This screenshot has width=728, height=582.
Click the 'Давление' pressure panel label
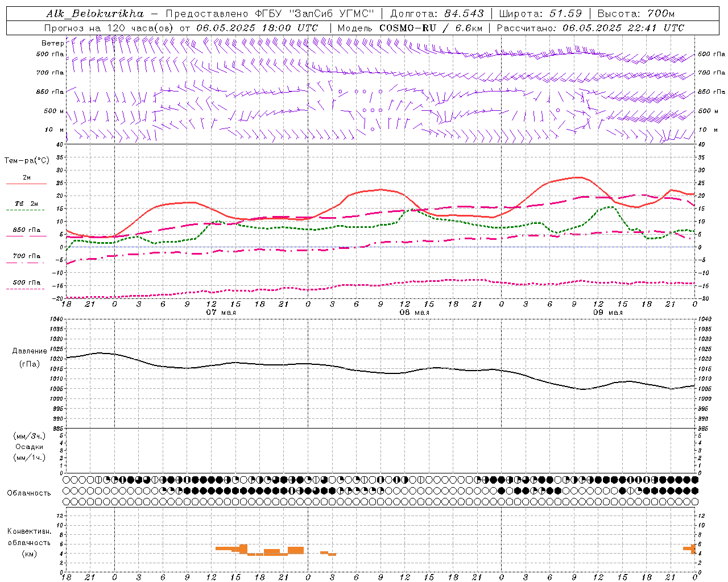pyautogui.click(x=30, y=351)
